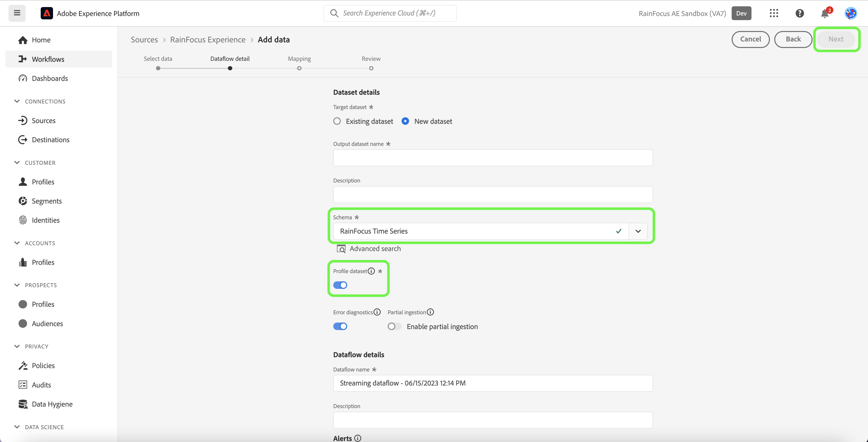Open the notifications bell
This screenshot has width=868, height=442.
(x=825, y=14)
